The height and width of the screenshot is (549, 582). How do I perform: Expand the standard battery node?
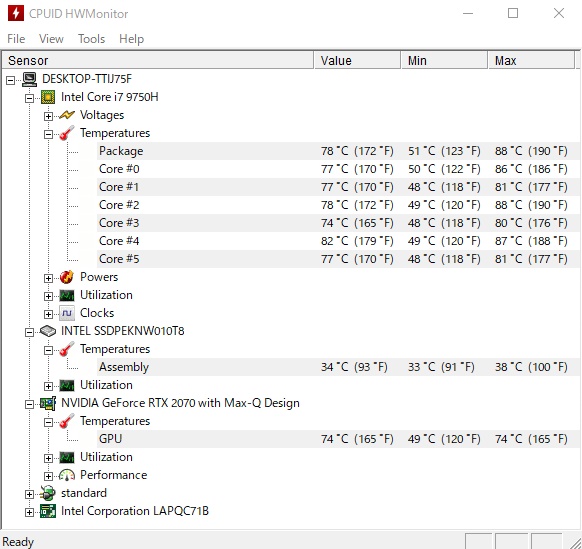coord(29,494)
